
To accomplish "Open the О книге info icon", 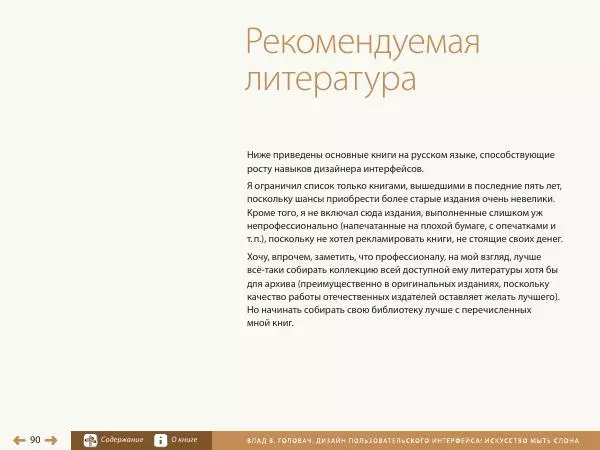I will [x=160, y=440].
